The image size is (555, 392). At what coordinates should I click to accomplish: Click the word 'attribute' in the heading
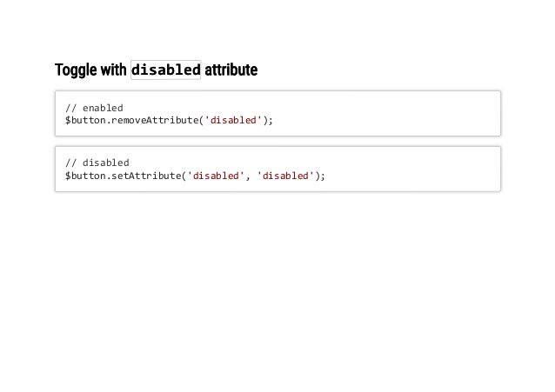click(x=231, y=70)
